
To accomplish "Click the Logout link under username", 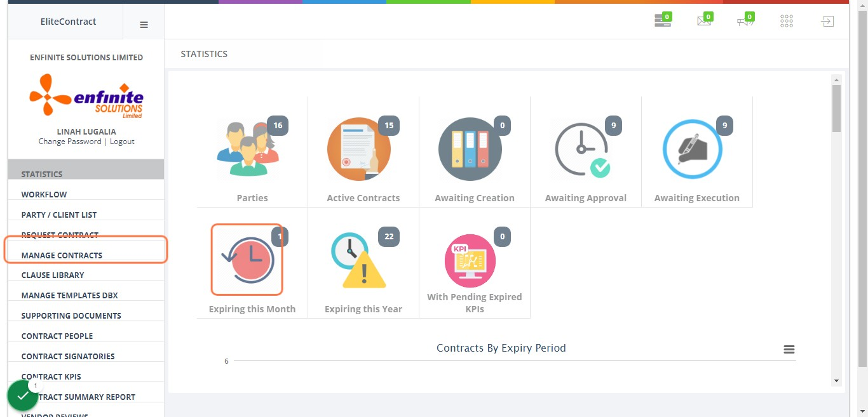I will [x=122, y=142].
